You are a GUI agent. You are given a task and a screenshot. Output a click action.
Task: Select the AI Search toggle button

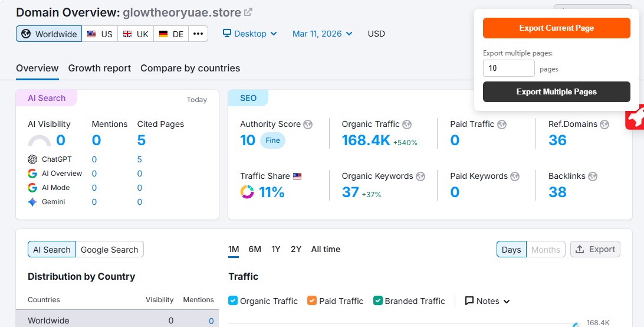pyautogui.click(x=52, y=249)
